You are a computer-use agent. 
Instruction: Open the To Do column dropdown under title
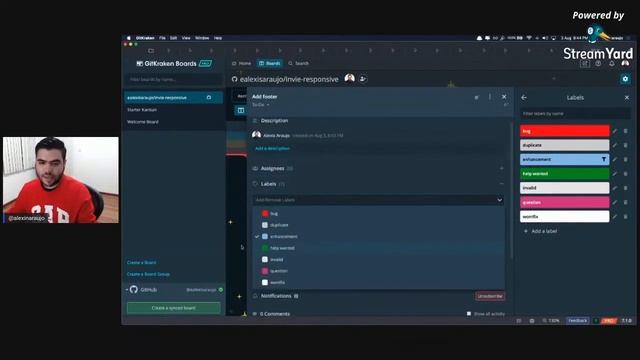(x=261, y=105)
